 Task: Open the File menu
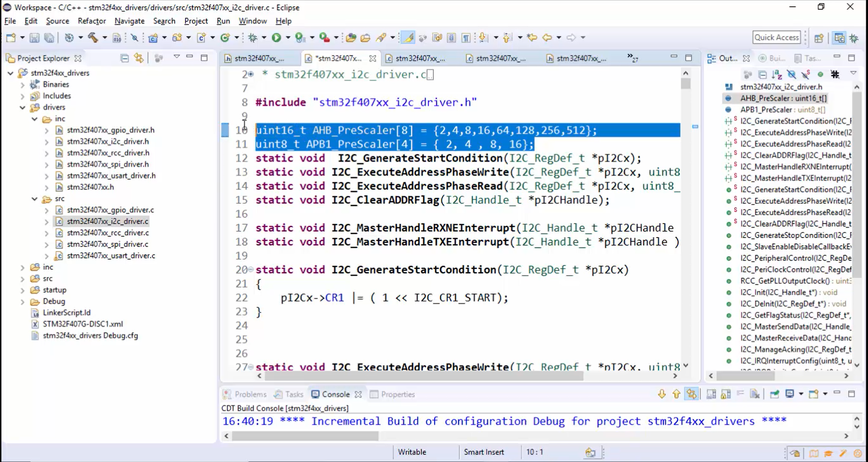coord(10,21)
